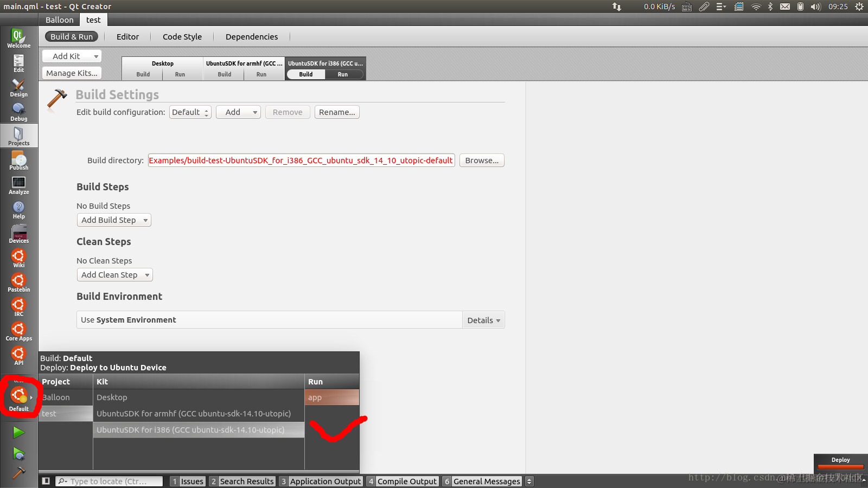Switch to Debug mode

18,112
